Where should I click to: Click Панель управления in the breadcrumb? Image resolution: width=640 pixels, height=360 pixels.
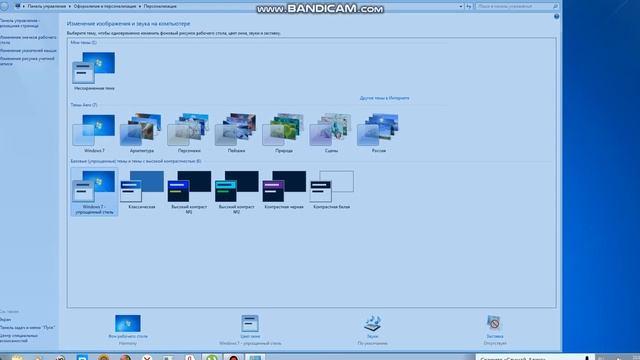click(47, 7)
